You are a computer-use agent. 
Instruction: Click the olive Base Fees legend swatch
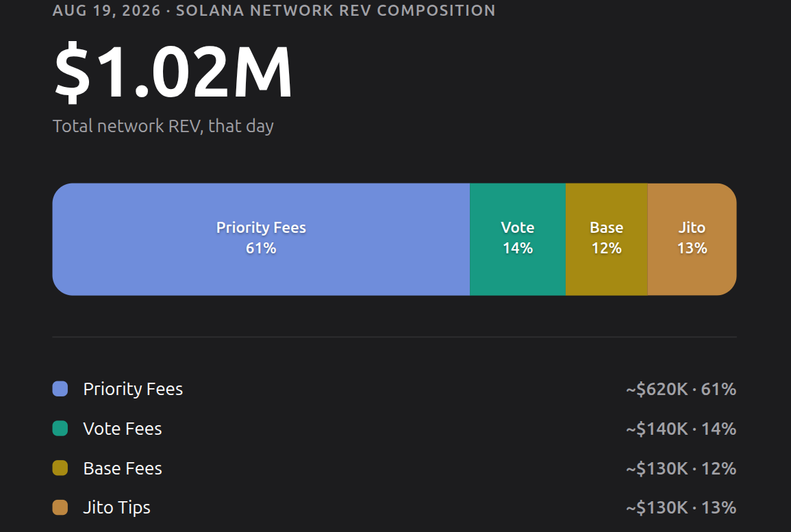[x=60, y=468]
